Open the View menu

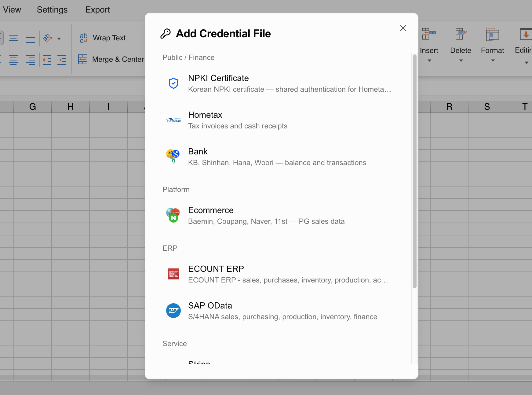[12, 10]
